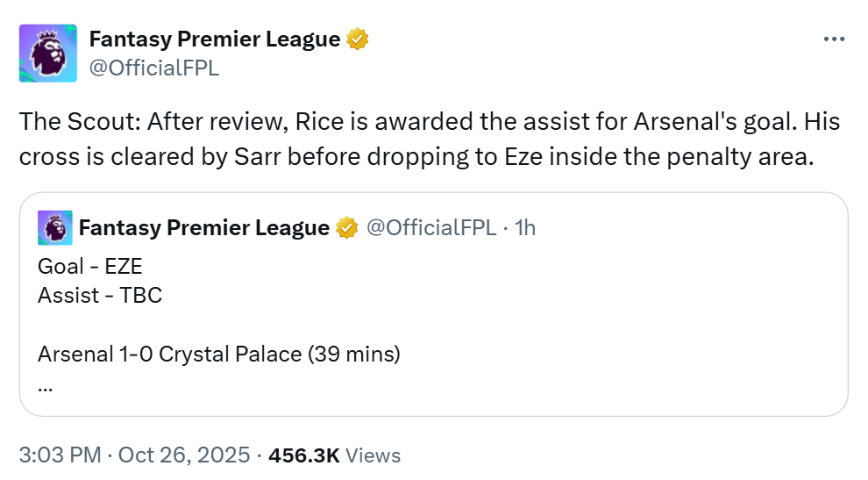Click the author name in the quoted tweet
This screenshot has height=480, width=868.
coord(203,228)
